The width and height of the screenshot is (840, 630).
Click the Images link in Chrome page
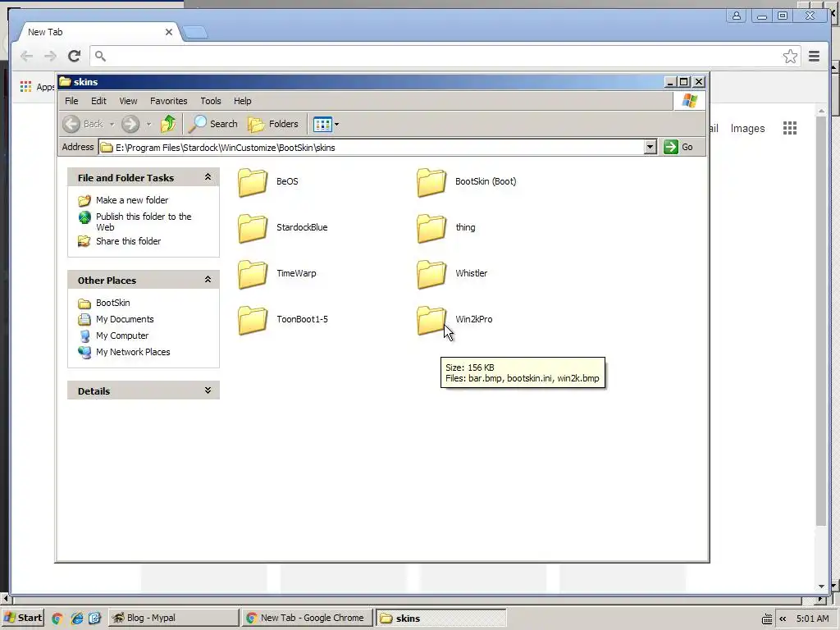747,129
